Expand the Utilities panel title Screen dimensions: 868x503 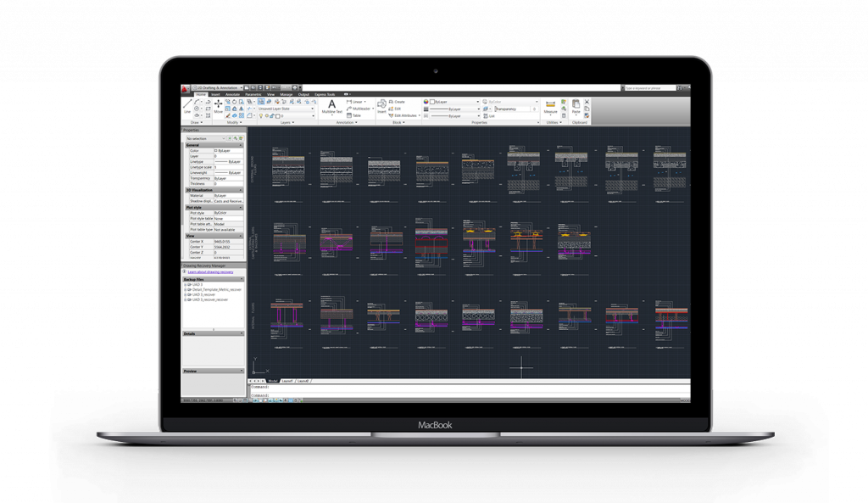(x=554, y=122)
